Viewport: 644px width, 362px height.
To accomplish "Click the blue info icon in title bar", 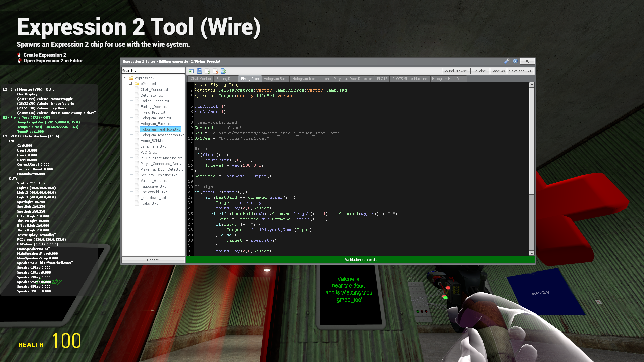I will (x=515, y=61).
